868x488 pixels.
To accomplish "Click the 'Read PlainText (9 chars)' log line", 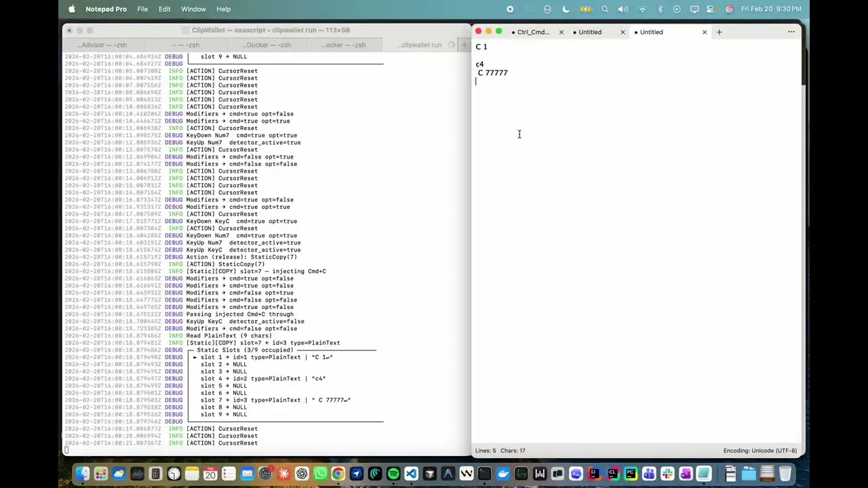I will pyautogui.click(x=229, y=335).
